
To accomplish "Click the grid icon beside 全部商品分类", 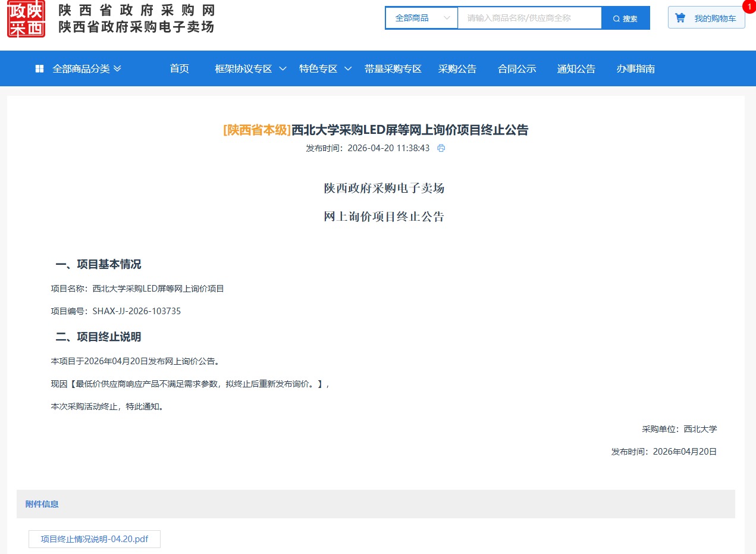I will [39, 69].
